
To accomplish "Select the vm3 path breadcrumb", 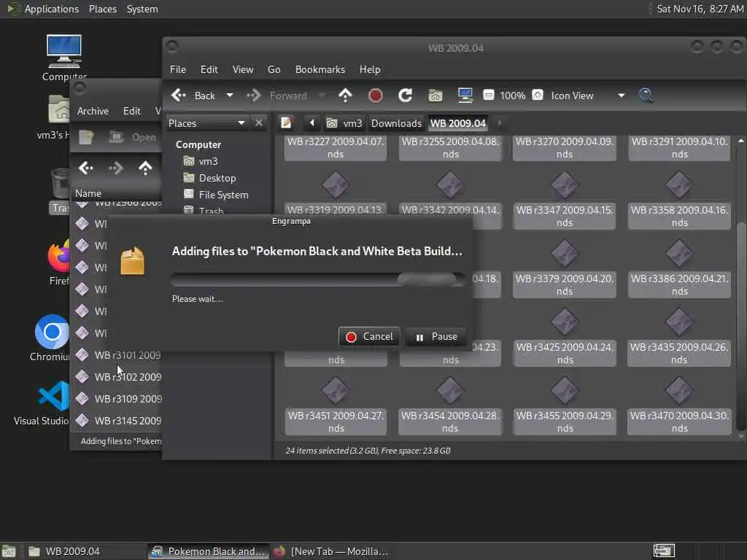I will click(344, 123).
